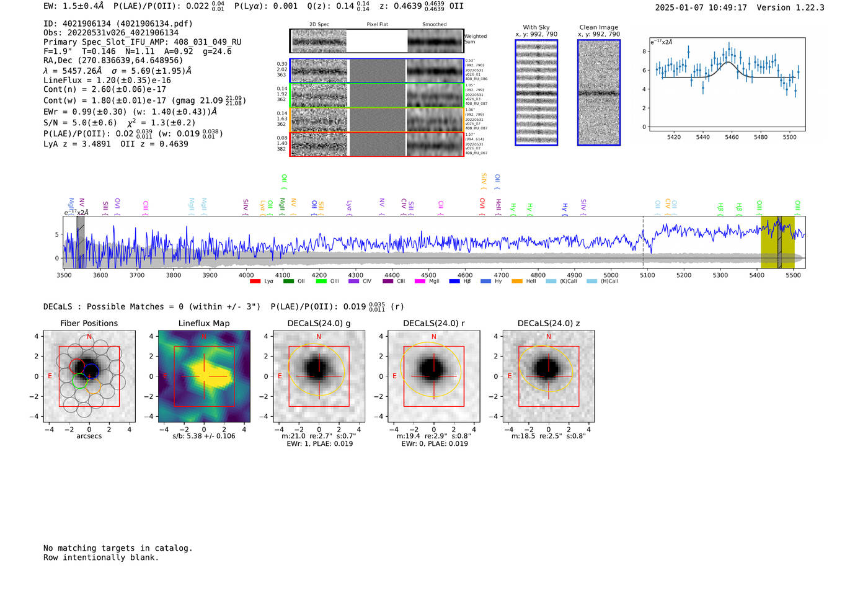
Task: Click the orange fiber circle in Fiber Positions
Action: 94,386
